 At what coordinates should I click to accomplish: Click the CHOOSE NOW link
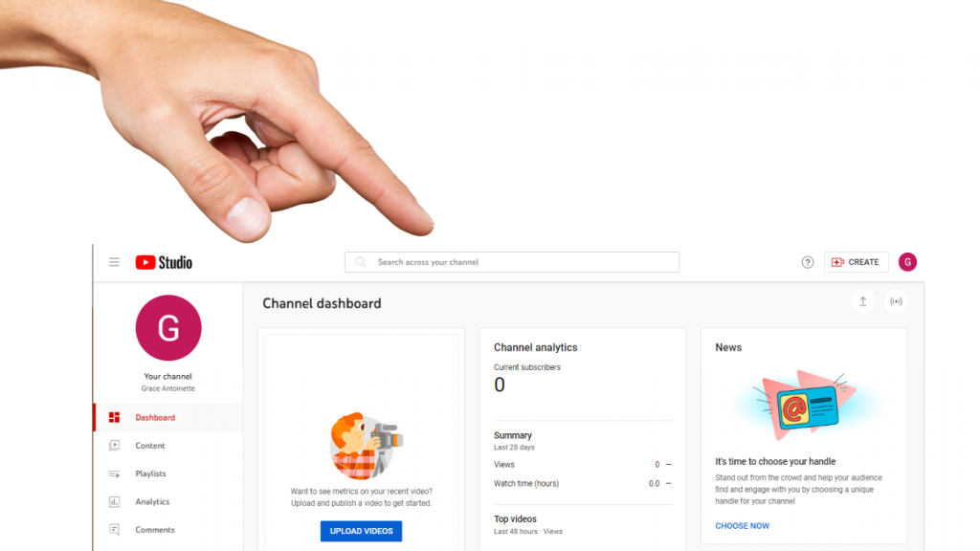click(742, 526)
